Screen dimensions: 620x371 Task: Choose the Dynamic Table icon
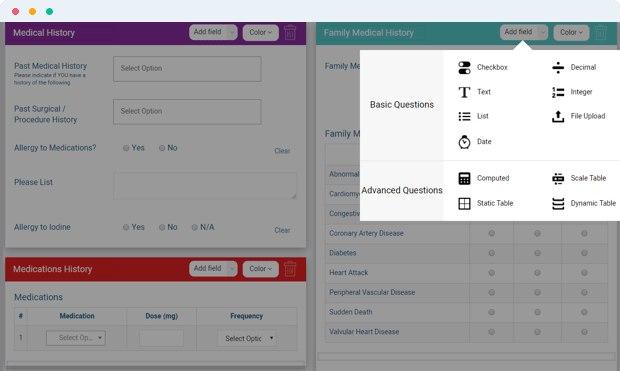(558, 203)
